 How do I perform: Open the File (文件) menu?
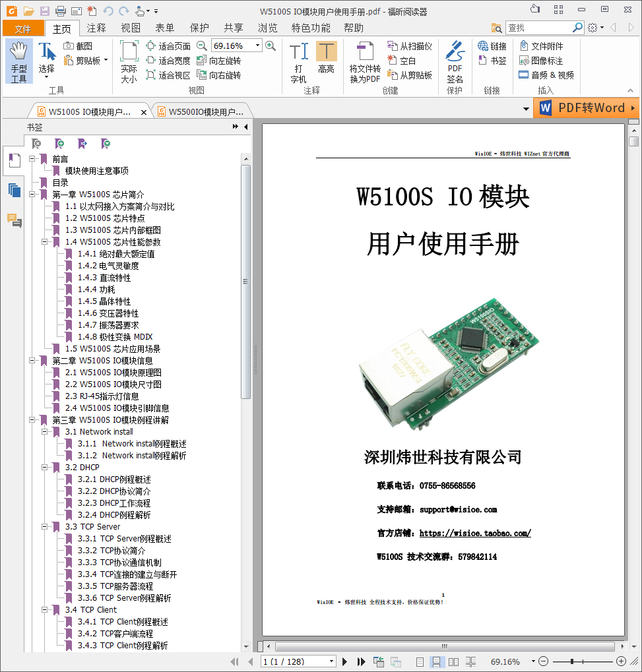[23, 28]
